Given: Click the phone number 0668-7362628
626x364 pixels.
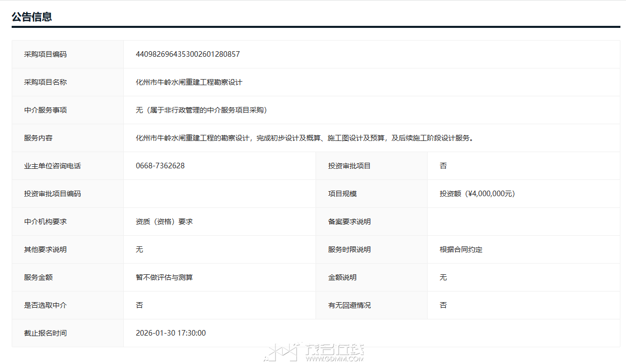Looking at the screenshot, I should point(160,166).
